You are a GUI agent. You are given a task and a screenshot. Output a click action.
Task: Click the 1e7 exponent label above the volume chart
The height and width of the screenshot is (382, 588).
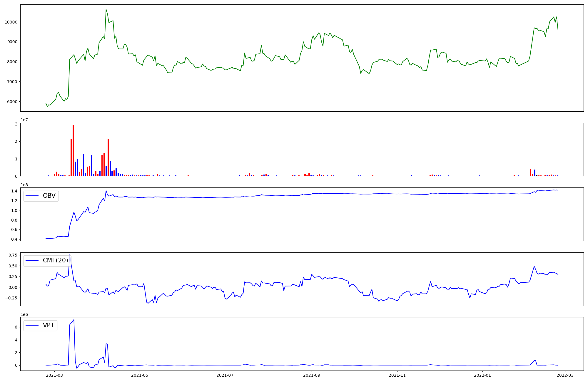(24, 120)
